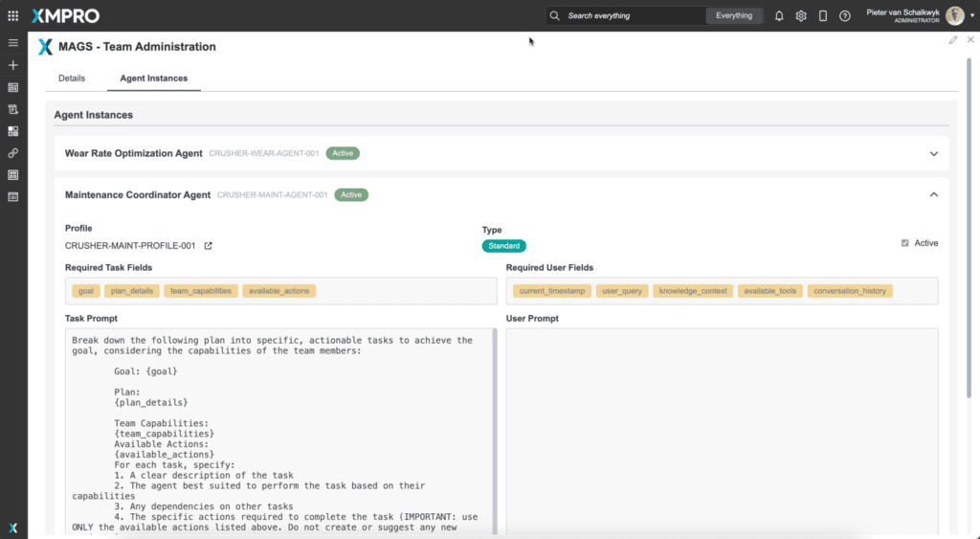Click the XMPRO logo in header
The image size is (980, 539).
pos(64,15)
